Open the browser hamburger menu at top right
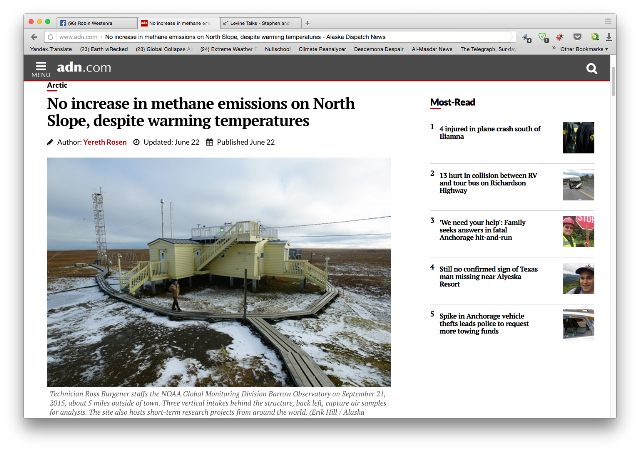The image size is (640, 452). point(608,22)
